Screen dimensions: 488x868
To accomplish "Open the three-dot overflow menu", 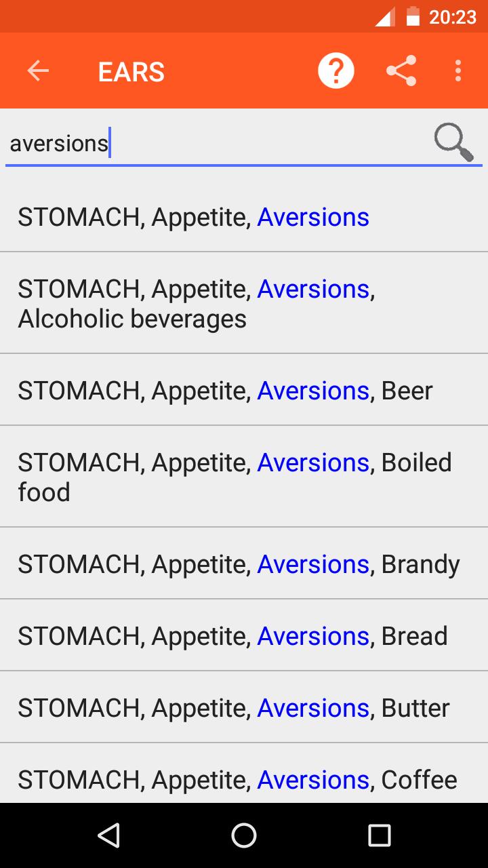I will coord(458,71).
